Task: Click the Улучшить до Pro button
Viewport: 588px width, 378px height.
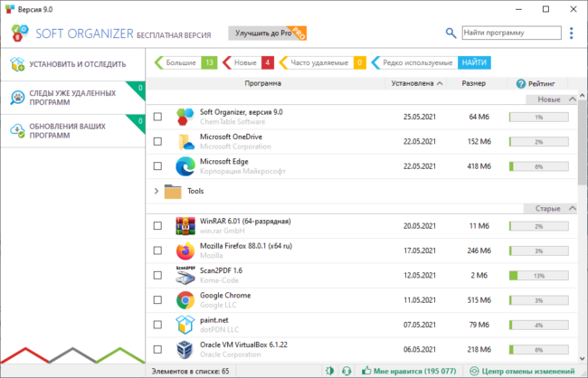Action: tap(268, 33)
